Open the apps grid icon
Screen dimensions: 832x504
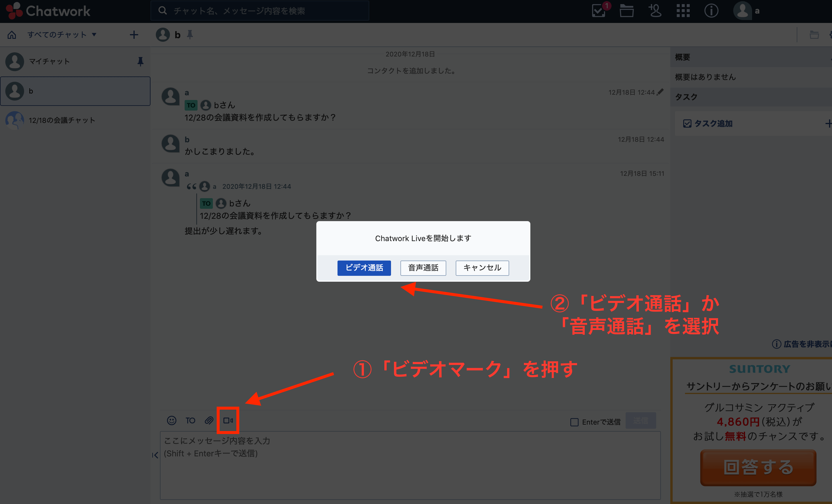point(683,11)
